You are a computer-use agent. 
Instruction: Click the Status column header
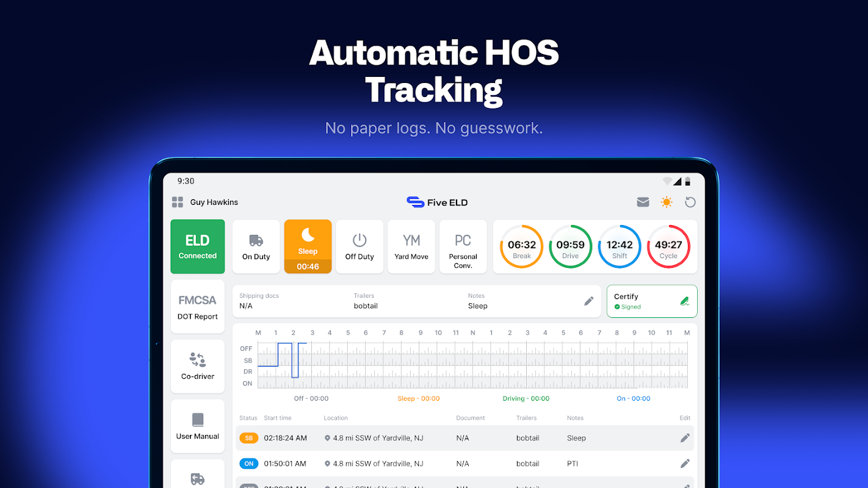[248, 418]
